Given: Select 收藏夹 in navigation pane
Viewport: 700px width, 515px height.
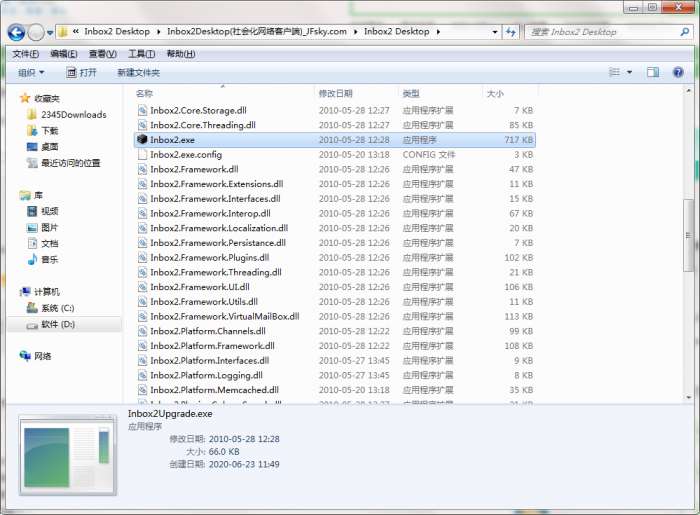Looking at the screenshot, I should pos(46,98).
